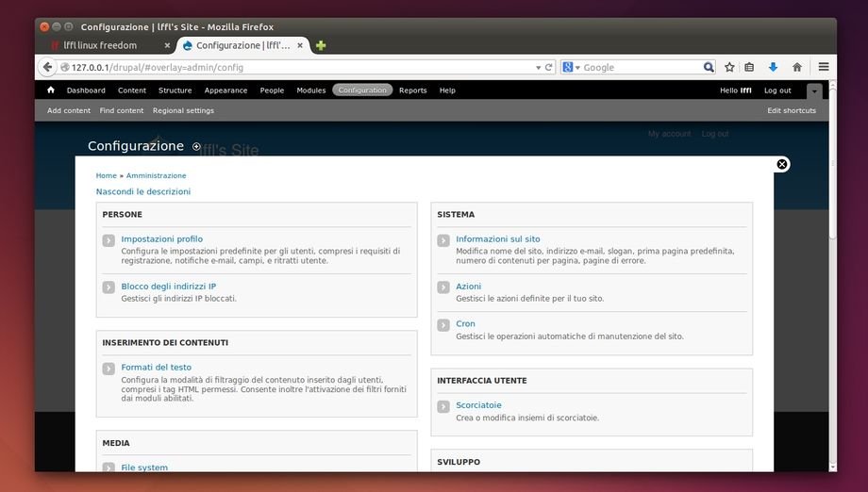Viewport: 868px width, 492px height.
Task: Click the Google search input field
Action: (641, 67)
